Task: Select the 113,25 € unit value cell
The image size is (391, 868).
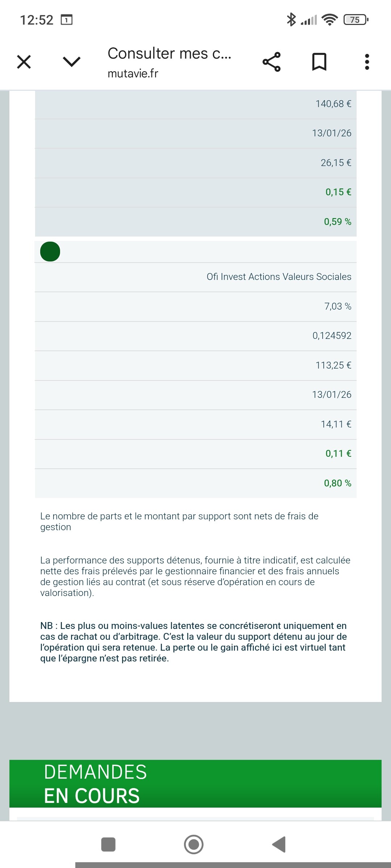Action: pyautogui.click(x=333, y=365)
